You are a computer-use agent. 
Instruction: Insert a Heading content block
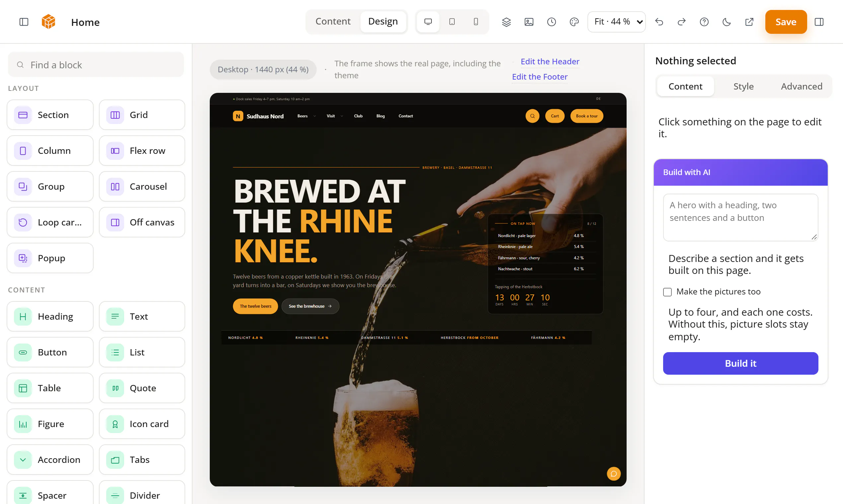tap(50, 316)
